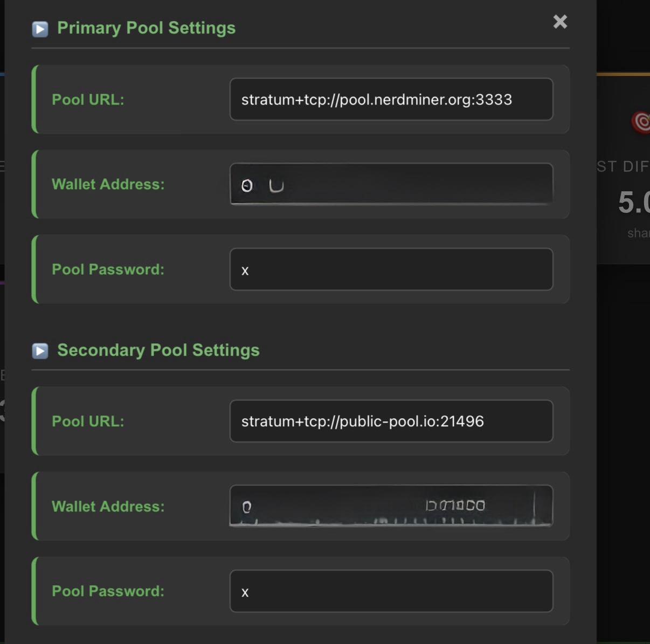The width and height of the screenshot is (650, 644).
Task: Edit the primary Pool URL field
Action: click(391, 99)
